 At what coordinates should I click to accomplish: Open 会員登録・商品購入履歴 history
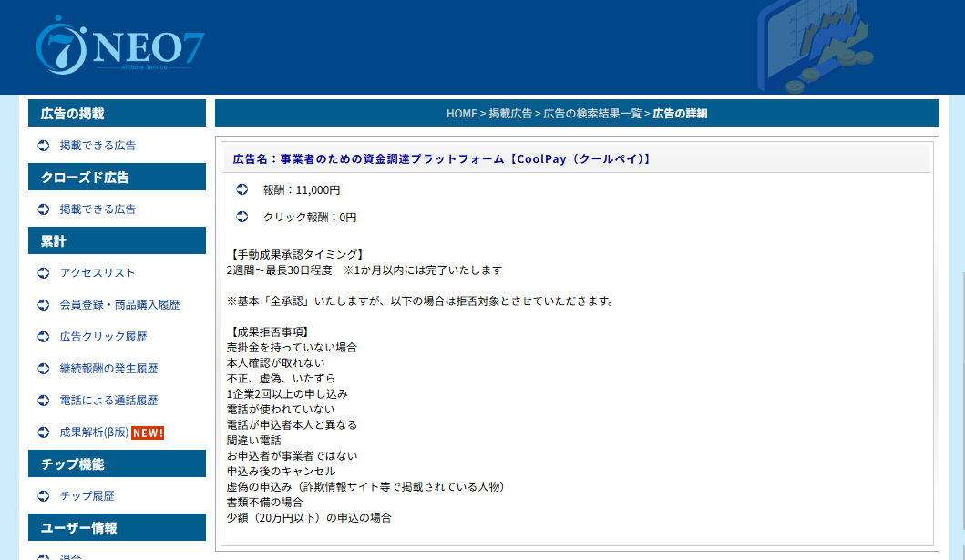(120, 305)
